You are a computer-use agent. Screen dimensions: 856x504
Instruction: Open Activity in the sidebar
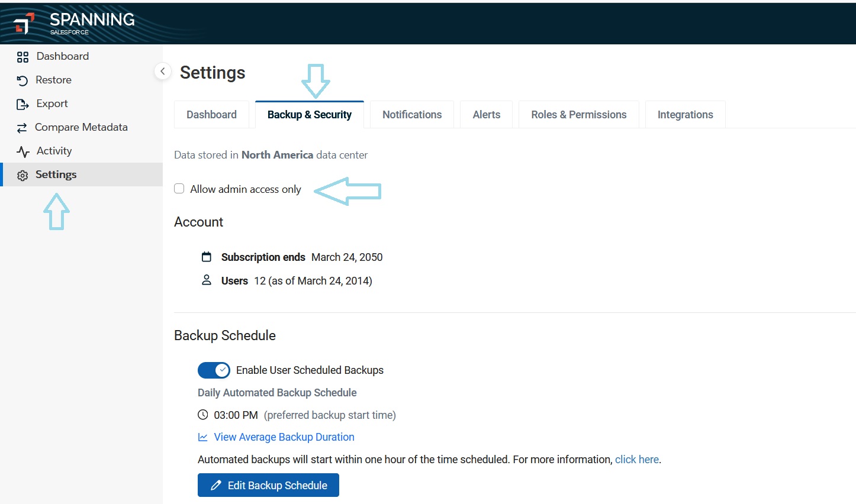82,151
